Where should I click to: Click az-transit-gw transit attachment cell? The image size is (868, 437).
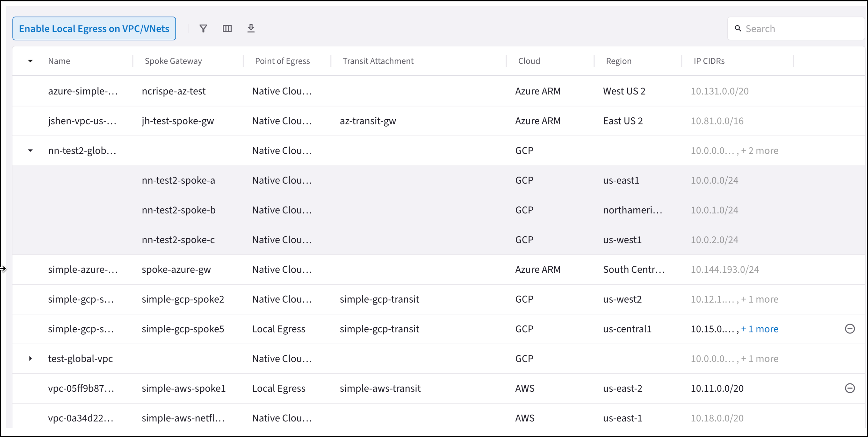(x=368, y=121)
